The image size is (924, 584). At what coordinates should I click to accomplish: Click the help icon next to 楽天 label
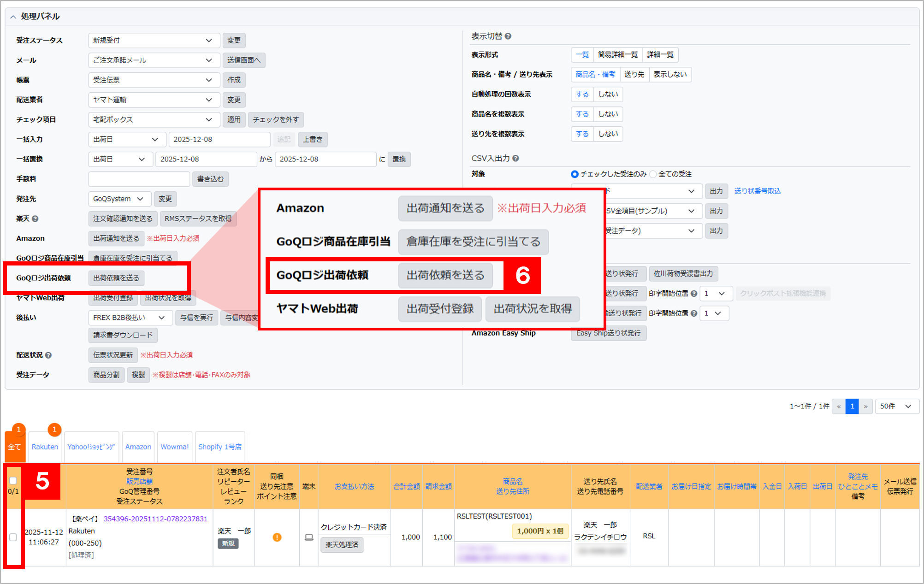click(35, 219)
